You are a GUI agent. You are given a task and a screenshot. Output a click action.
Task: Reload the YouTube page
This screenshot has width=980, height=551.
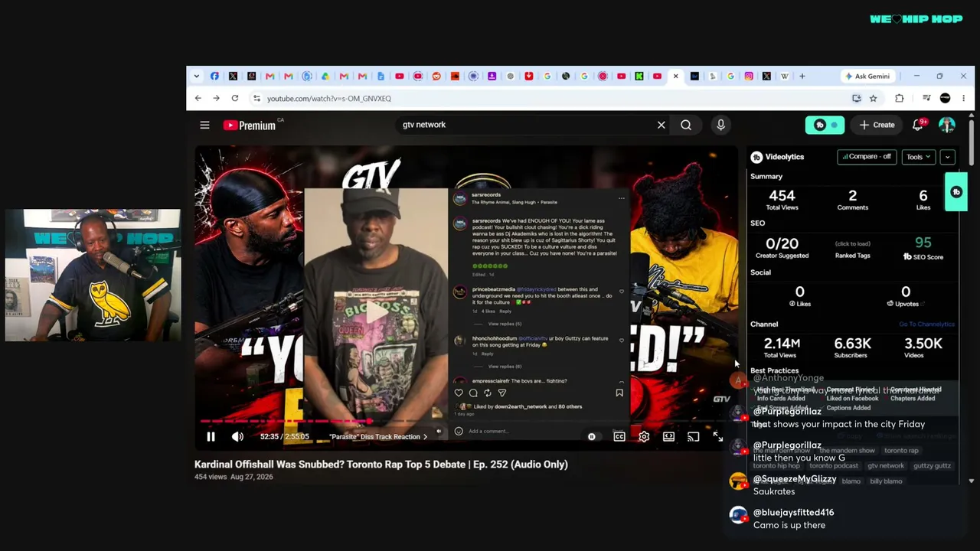(x=235, y=98)
